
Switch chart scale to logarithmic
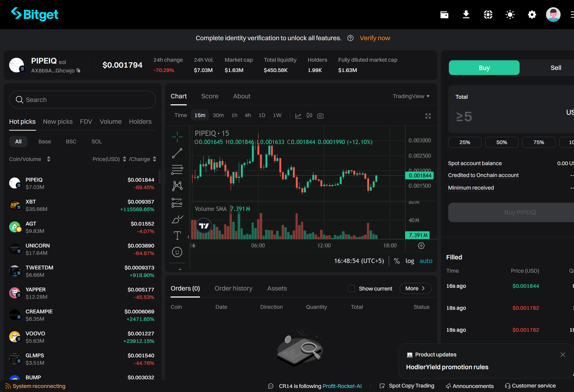pos(410,261)
